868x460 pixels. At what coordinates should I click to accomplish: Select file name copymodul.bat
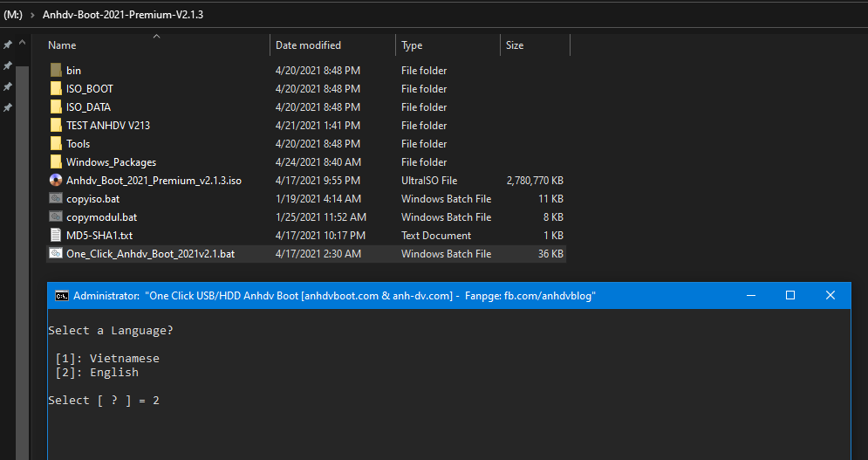tap(102, 216)
